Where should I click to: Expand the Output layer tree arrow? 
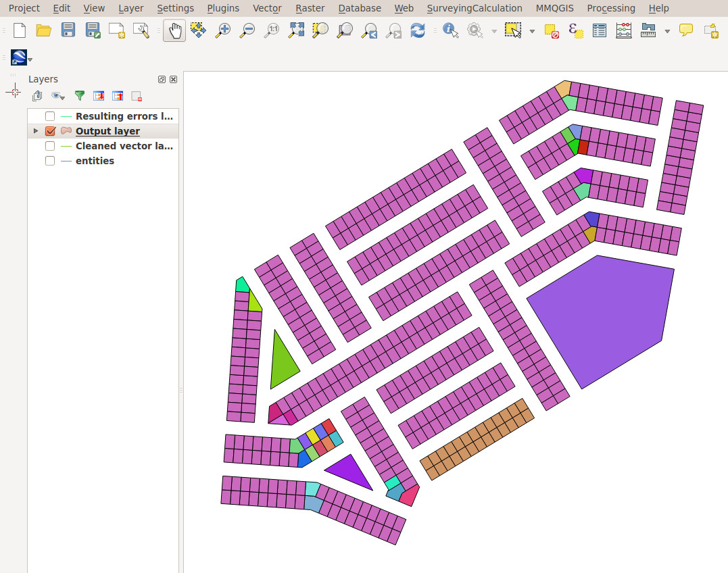coord(36,131)
